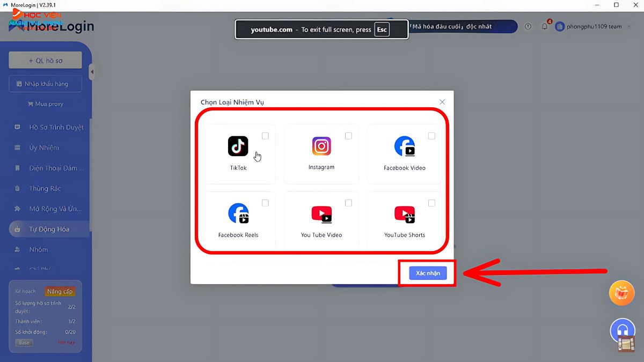
Task: Choose the Instagram logo icon
Action: [x=321, y=146]
